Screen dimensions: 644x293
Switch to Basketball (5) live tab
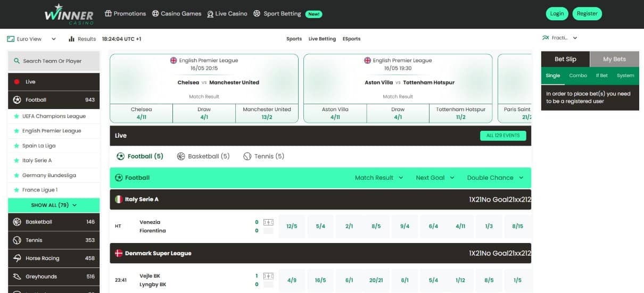pos(203,156)
